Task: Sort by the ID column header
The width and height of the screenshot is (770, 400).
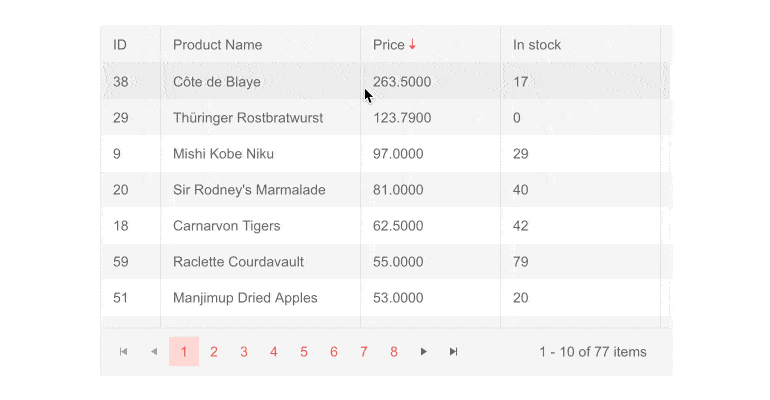Action: 120,45
